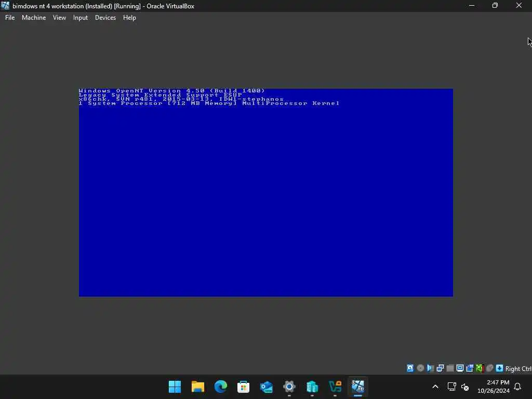Image resolution: width=532 pixels, height=399 pixels.
Task: Open the View menu
Action: 59,18
